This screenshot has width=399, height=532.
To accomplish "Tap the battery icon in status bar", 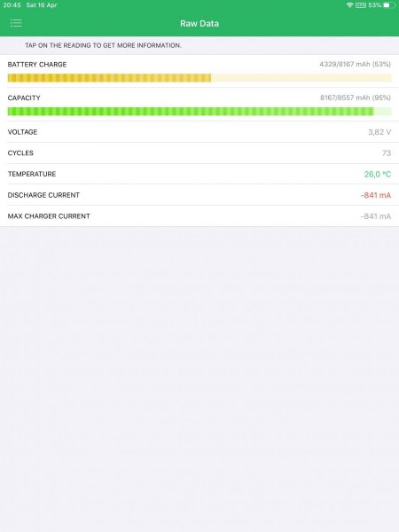I will [x=389, y=5].
